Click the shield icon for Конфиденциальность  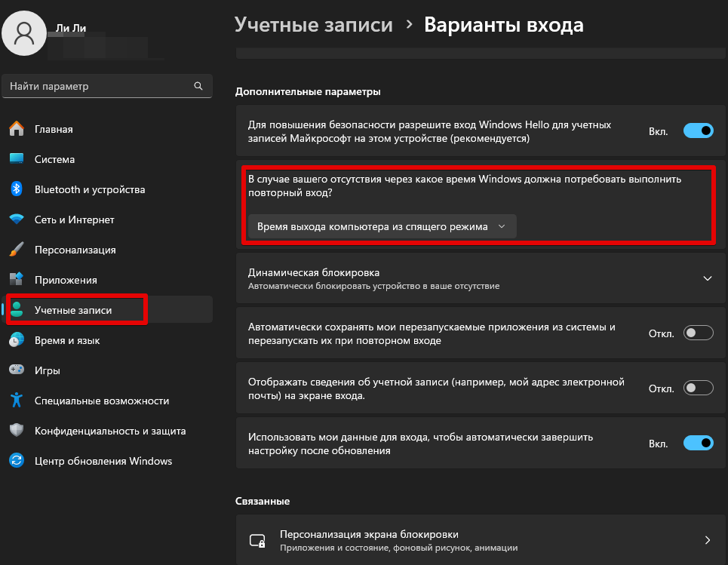pos(17,431)
